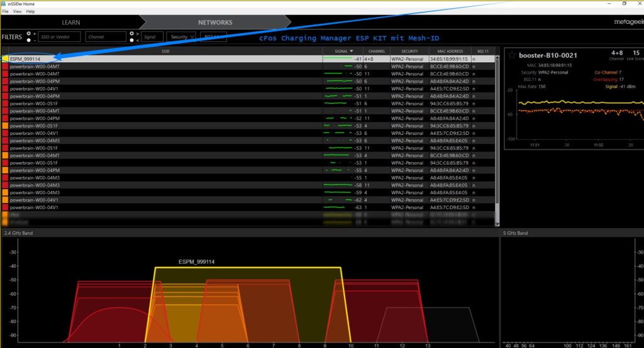Viewport: 644px width, 348px height.
Task: Switch to the NETWORKS tab
Action: tap(215, 23)
